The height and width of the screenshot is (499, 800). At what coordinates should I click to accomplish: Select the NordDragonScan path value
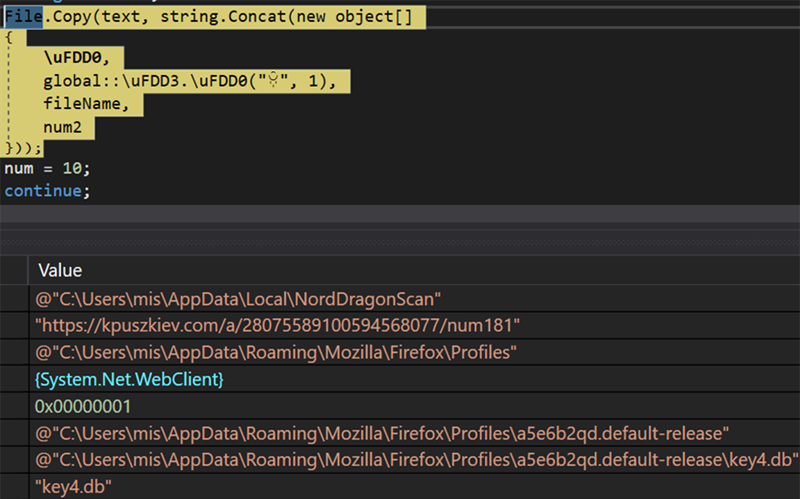(x=238, y=298)
